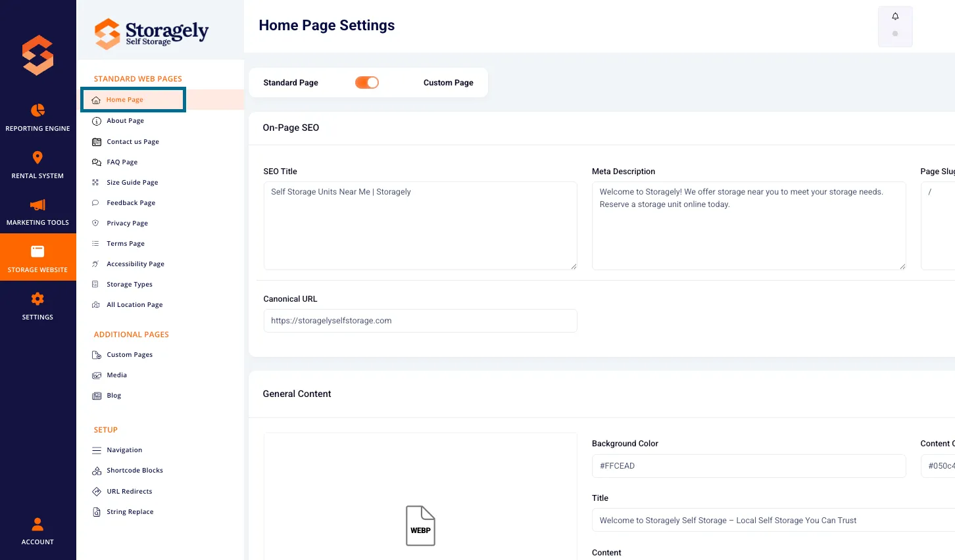Click the Storagely logo in the dark sidebar
This screenshot has width=955, height=560.
click(x=37, y=55)
